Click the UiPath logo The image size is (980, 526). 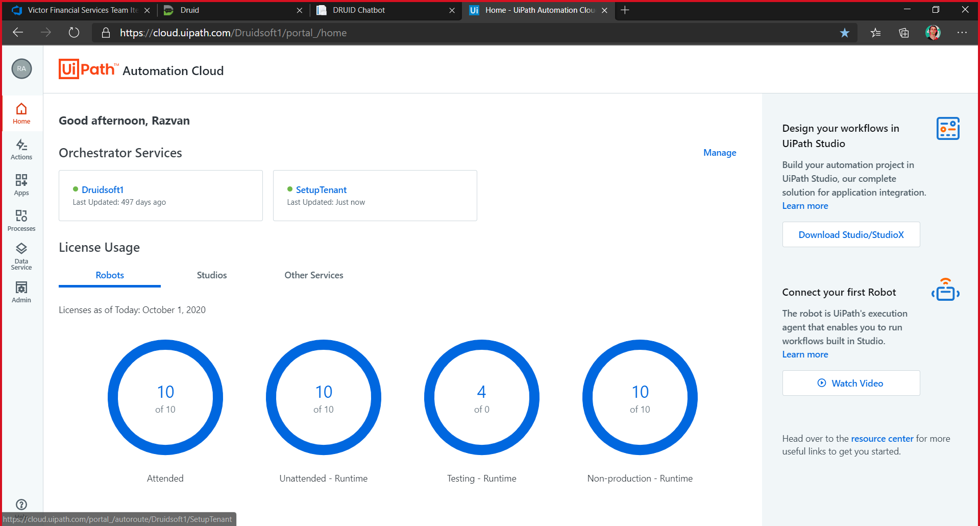pos(89,69)
